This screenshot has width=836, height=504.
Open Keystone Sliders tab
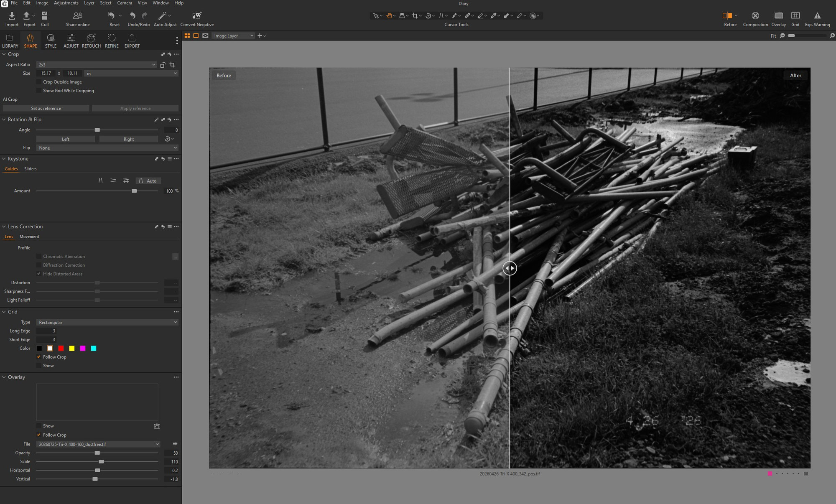(x=30, y=169)
